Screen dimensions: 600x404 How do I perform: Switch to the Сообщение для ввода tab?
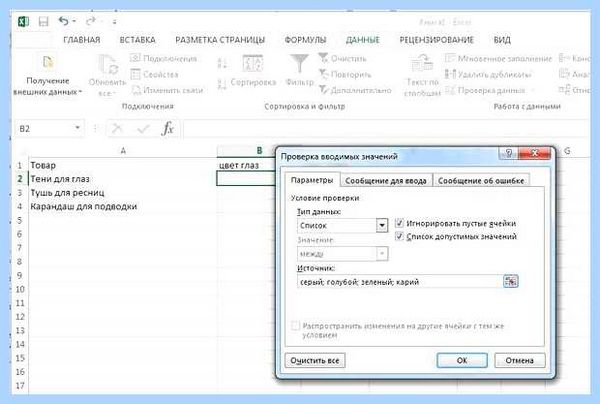point(386,181)
